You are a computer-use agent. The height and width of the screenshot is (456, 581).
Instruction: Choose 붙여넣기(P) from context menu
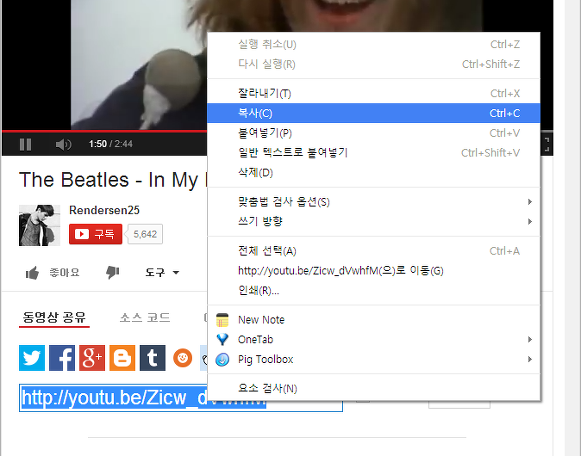pos(374,133)
